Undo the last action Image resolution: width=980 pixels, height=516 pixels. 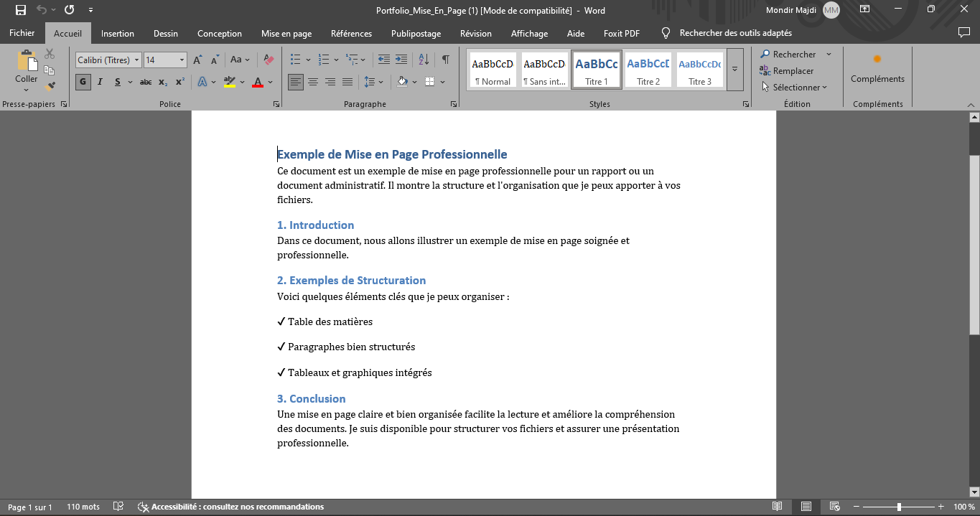(42, 10)
